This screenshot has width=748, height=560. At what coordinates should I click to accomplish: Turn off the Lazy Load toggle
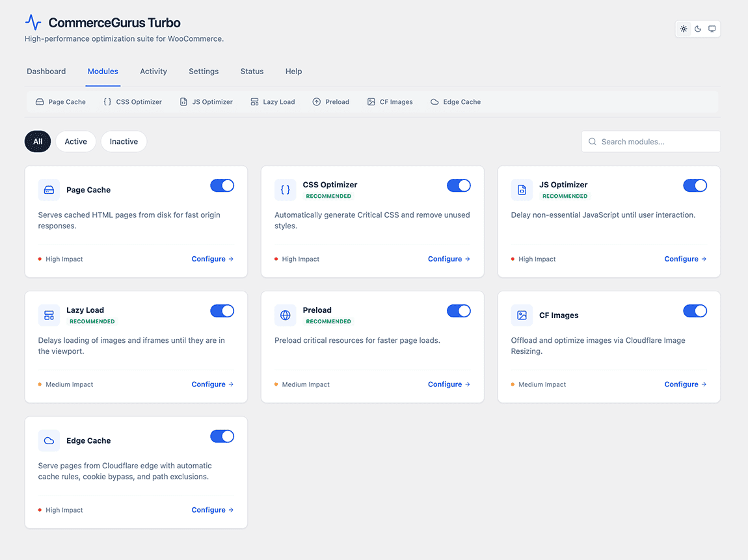click(222, 311)
